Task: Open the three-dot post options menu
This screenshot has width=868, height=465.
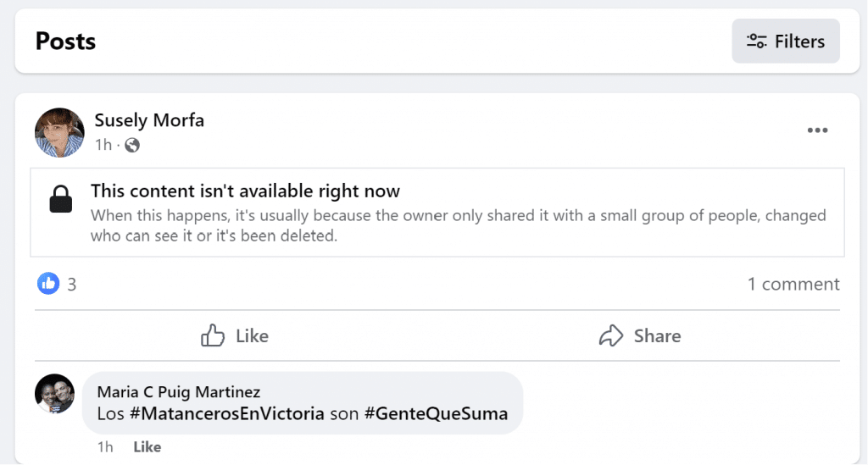Action: (x=817, y=130)
